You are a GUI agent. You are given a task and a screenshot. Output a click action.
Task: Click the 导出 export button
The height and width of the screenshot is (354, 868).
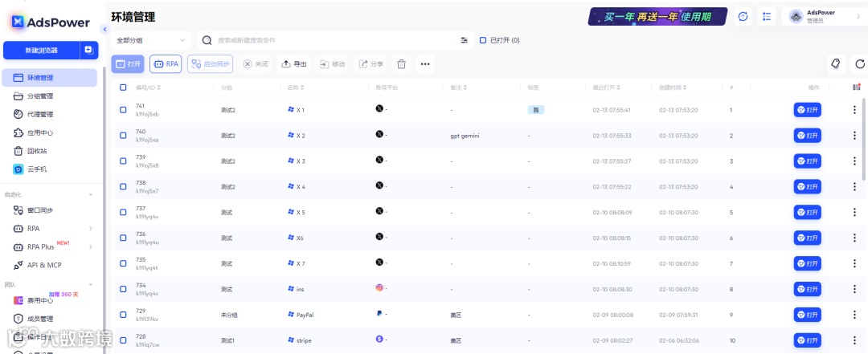pos(294,64)
